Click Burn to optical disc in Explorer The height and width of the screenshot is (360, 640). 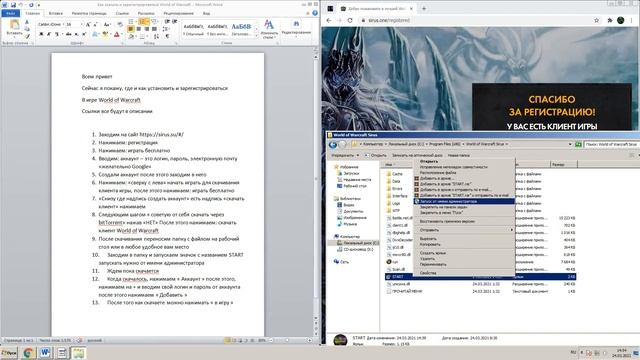[x=417, y=156]
